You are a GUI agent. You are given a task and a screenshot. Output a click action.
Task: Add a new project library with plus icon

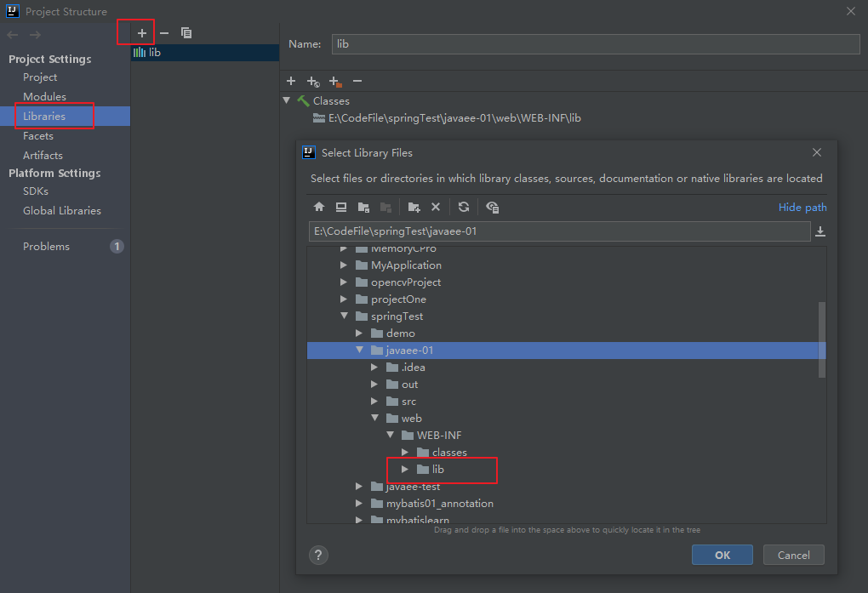click(142, 33)
